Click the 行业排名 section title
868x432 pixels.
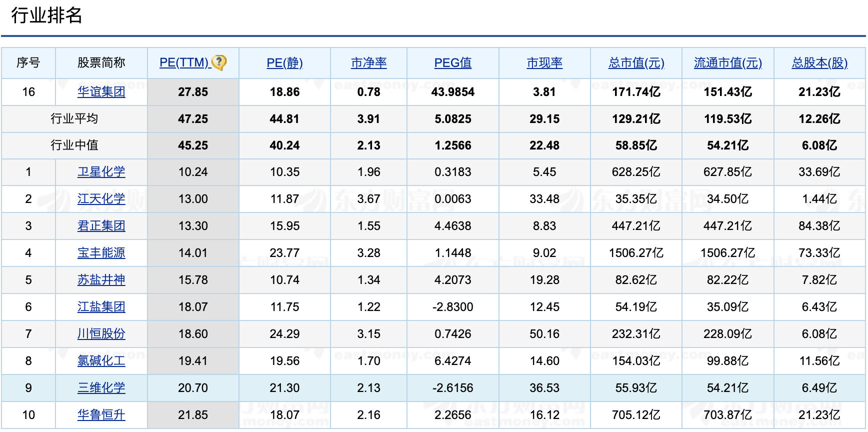(x=46, y=15)
